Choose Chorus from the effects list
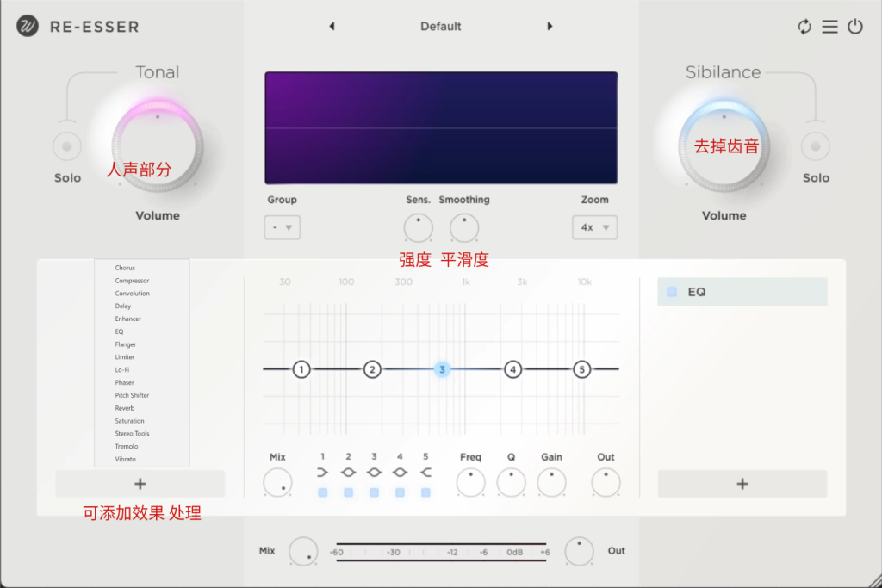882x588 pixels. pyautogui.click(x=125, y=268)
